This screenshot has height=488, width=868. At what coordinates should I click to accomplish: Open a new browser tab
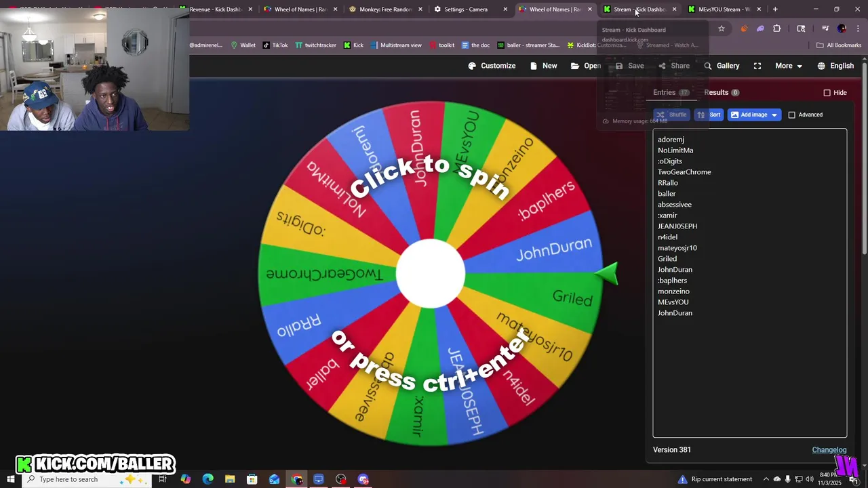(x=775, y=9)
